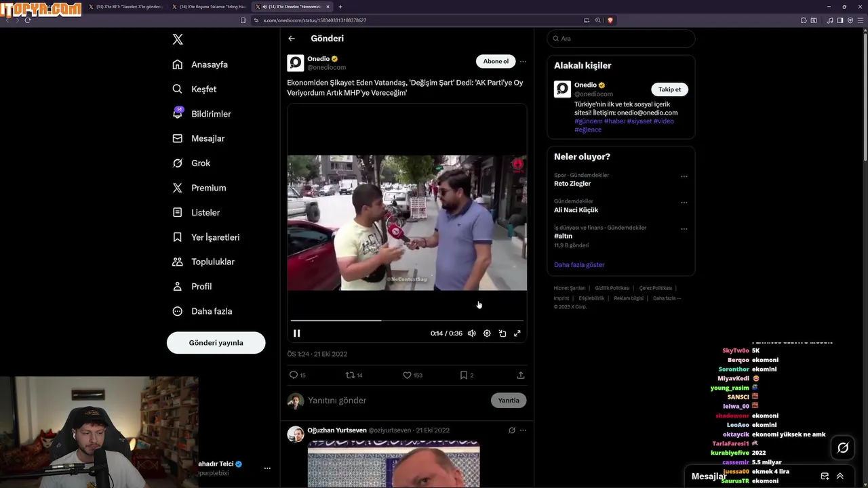Viewport: 868px width, 488px height.
Task: Open the zoom icon in the address bar
Action: point(598,20)
